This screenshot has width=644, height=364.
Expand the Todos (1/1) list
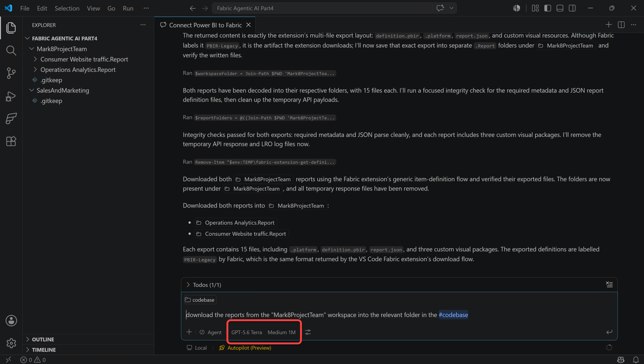click(x=188, y=285)
